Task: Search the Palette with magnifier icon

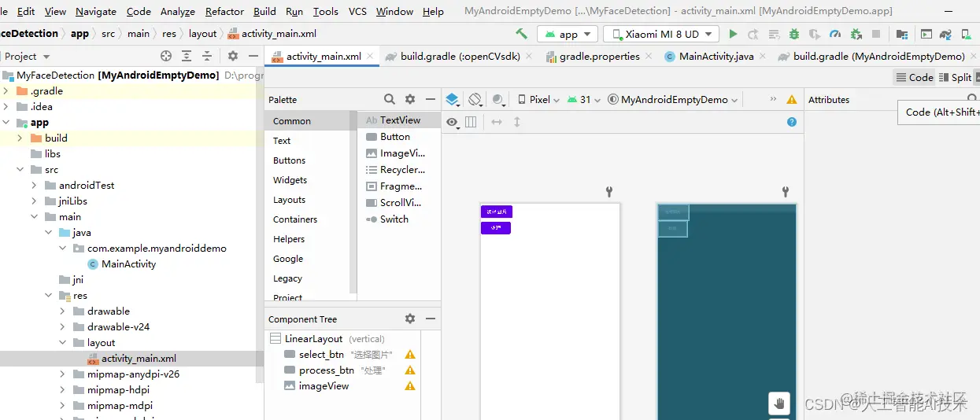Action: 390,99
